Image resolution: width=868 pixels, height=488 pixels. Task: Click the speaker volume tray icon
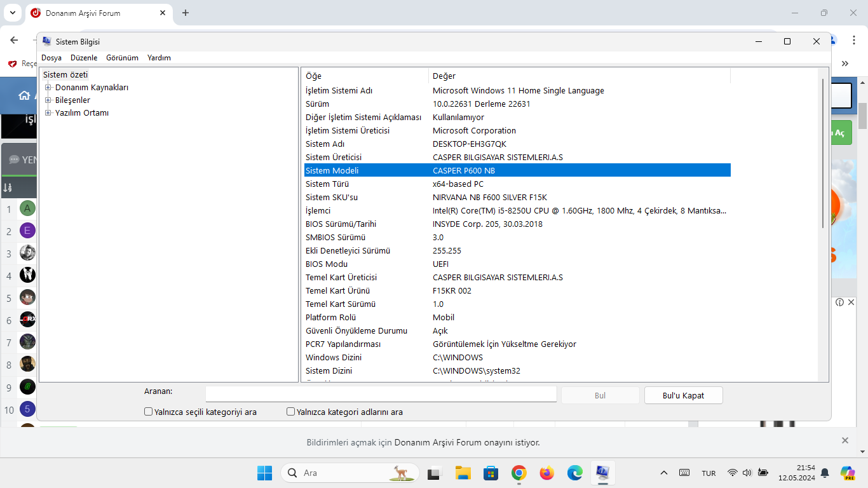click(747, 473)
